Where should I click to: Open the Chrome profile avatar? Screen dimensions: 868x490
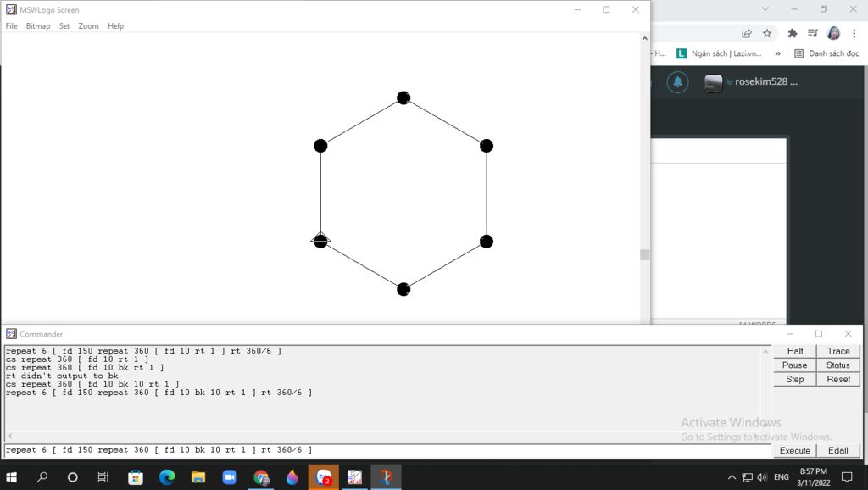[x=833, y=33]
